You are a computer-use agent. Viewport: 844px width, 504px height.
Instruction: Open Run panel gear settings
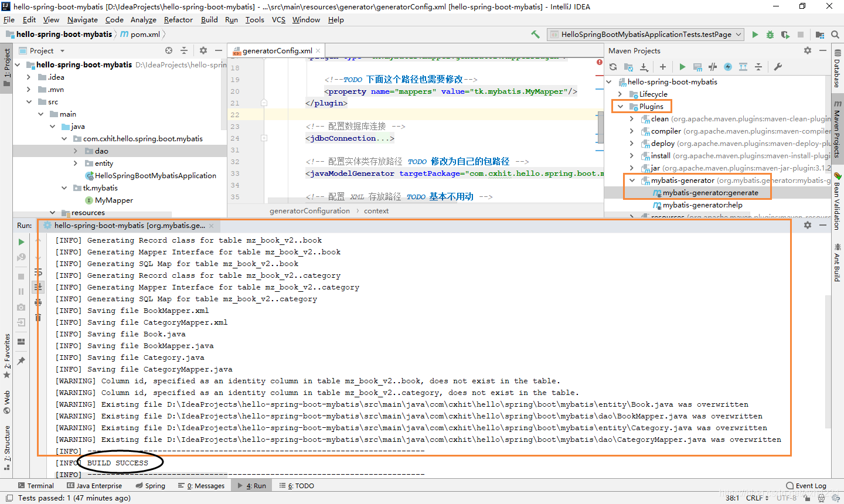pyautogui.click(x=808, y=225)
